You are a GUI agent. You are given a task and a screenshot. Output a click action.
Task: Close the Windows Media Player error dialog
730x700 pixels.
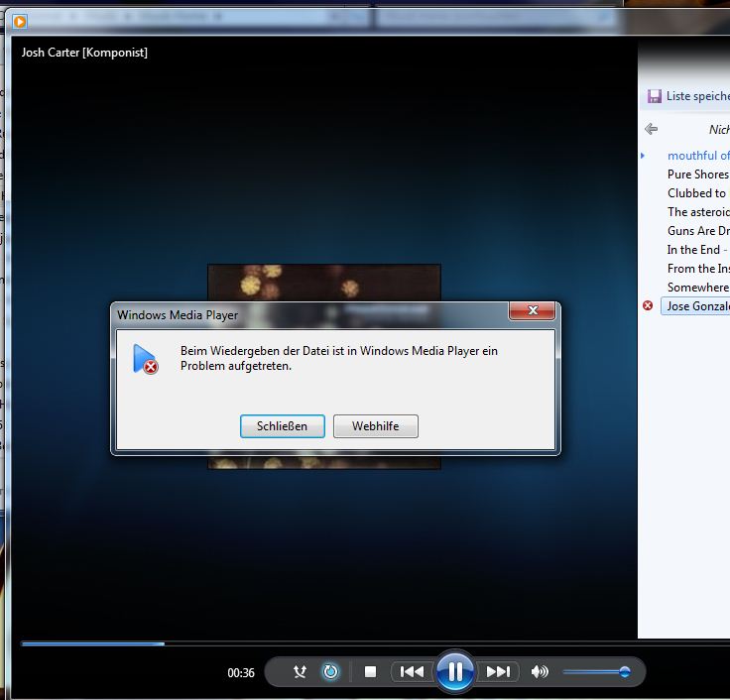tap(533, 310)
